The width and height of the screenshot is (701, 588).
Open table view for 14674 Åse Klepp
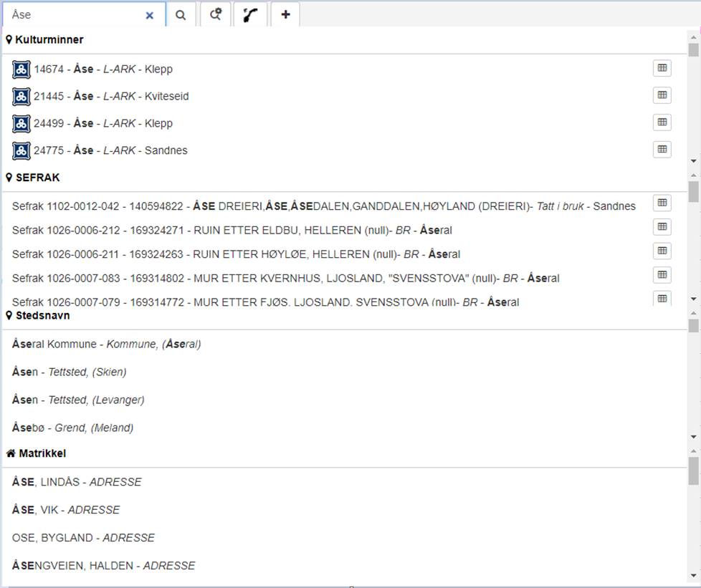pos(662,68)
